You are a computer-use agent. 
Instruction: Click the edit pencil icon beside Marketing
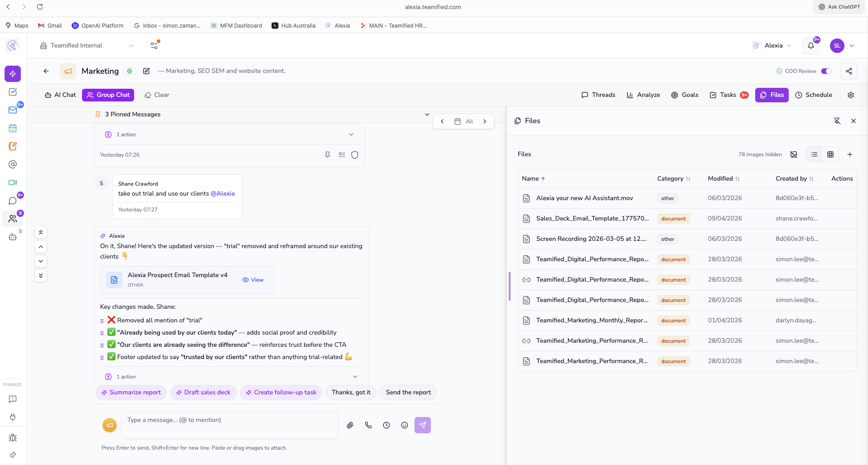[x=146, y=71]
